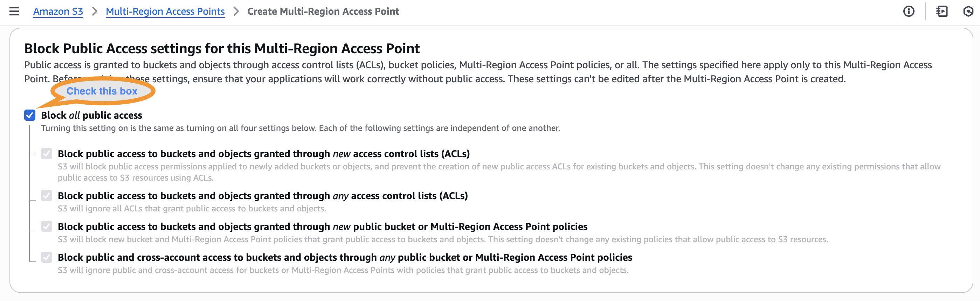The image size is (980, 301).
Task: Click the chevron after Amazon S3 breadcrumb
Action: click(95, 12)
